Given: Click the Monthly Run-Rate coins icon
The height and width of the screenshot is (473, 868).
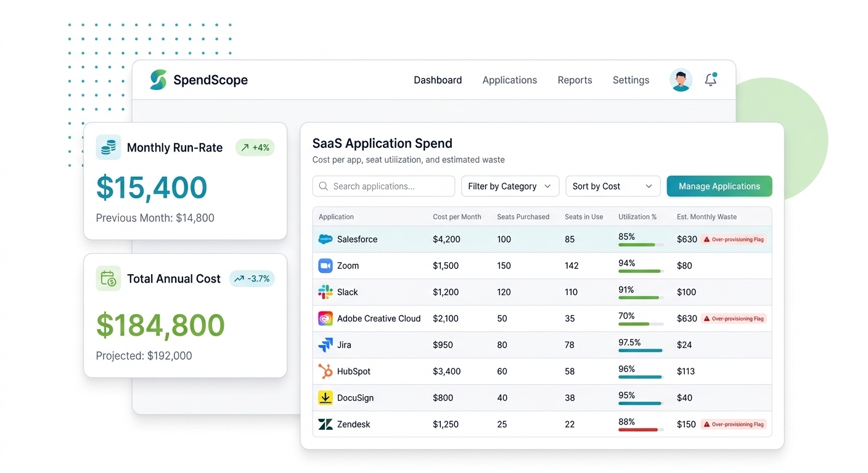Looking at the screenshot, I should pos(108,147).
